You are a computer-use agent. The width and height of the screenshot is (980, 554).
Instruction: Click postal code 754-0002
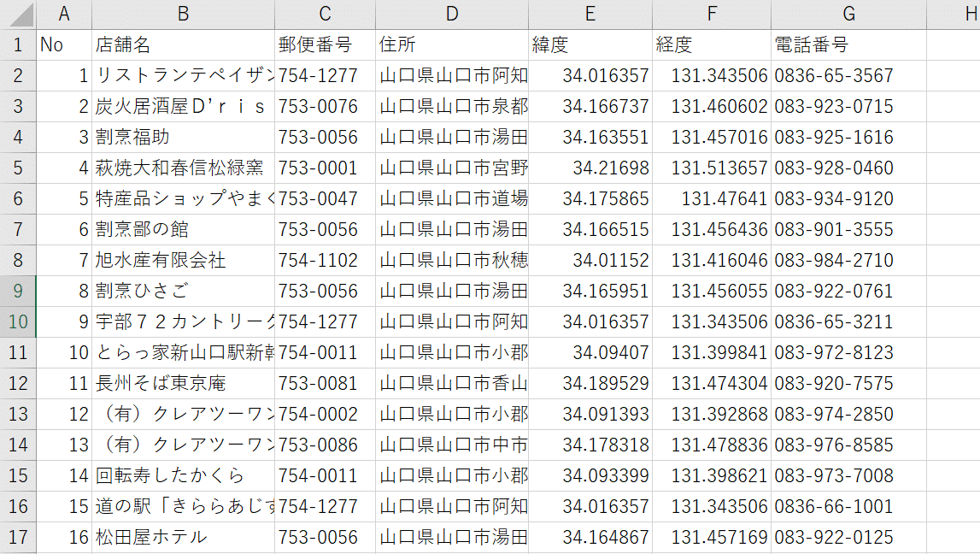tap(325, 414)
